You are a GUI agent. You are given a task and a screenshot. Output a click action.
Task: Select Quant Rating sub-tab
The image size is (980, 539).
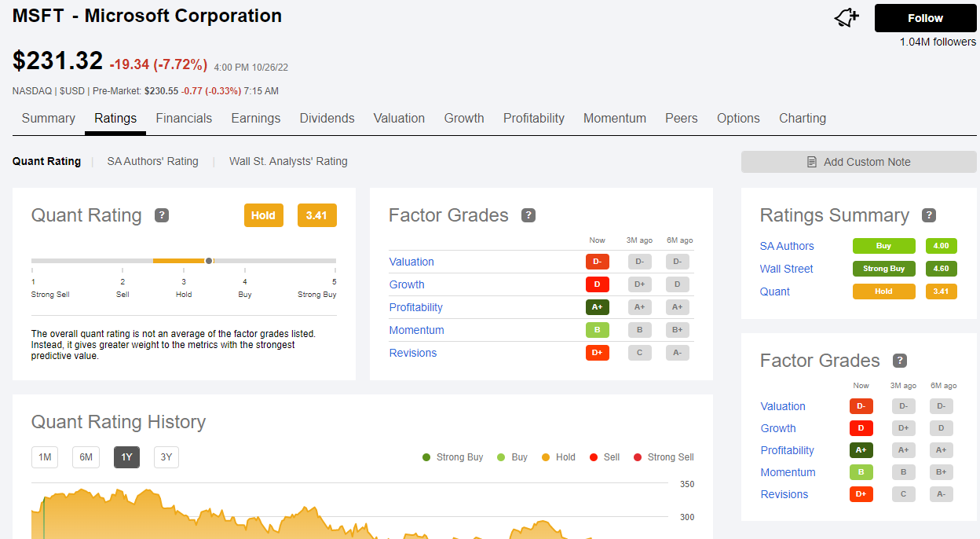46,161
